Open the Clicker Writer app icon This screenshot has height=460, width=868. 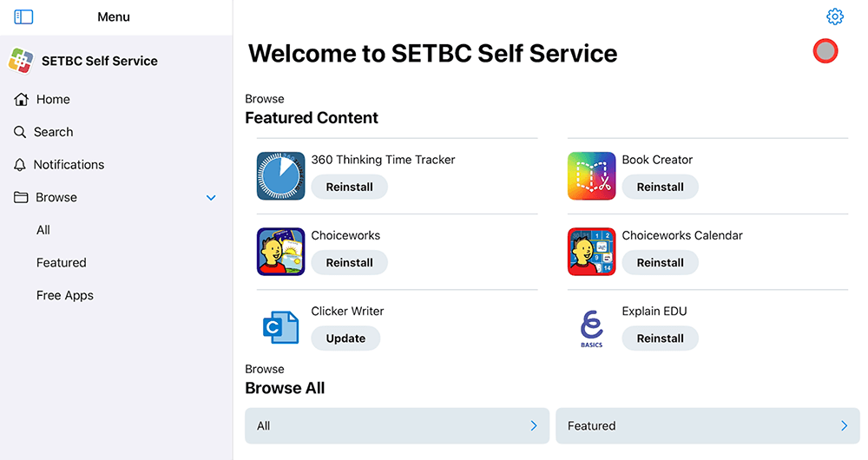click(x=280, y=327)
